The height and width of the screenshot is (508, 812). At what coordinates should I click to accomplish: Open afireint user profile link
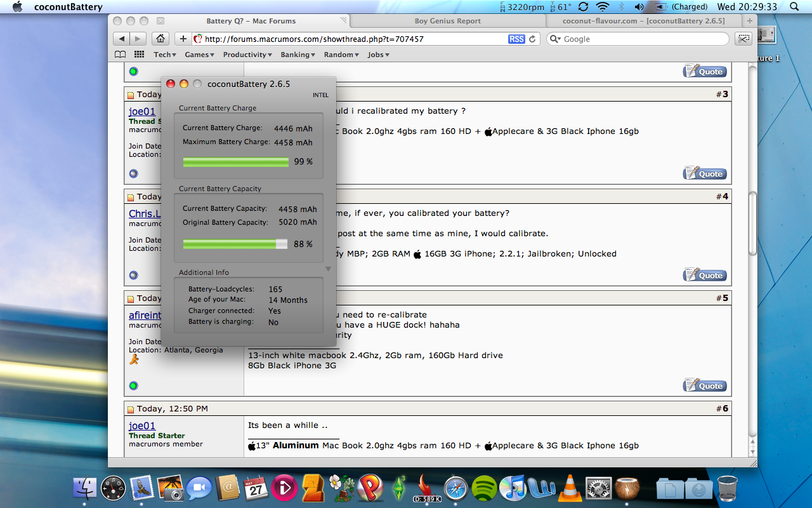click(145, 315)
